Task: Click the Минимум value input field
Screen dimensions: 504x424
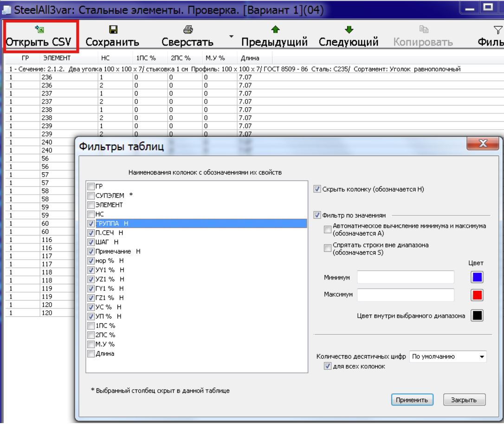Action: tap(405, 277)
